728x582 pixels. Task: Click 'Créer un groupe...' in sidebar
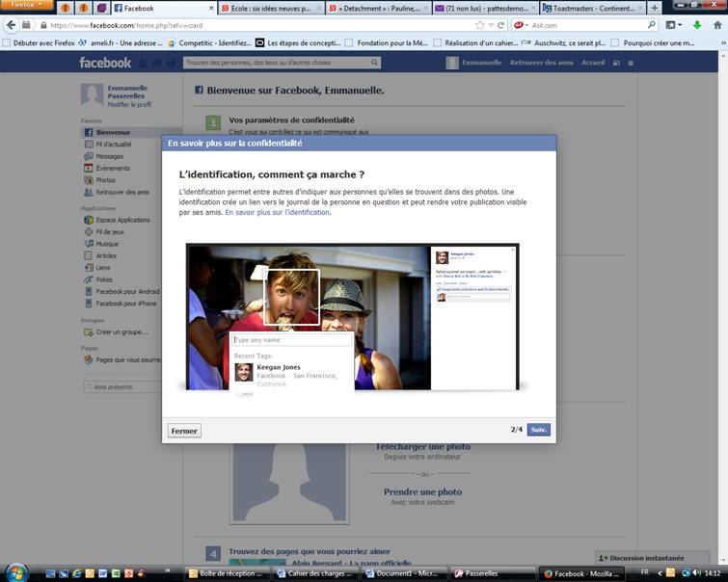tap(121, 331)
